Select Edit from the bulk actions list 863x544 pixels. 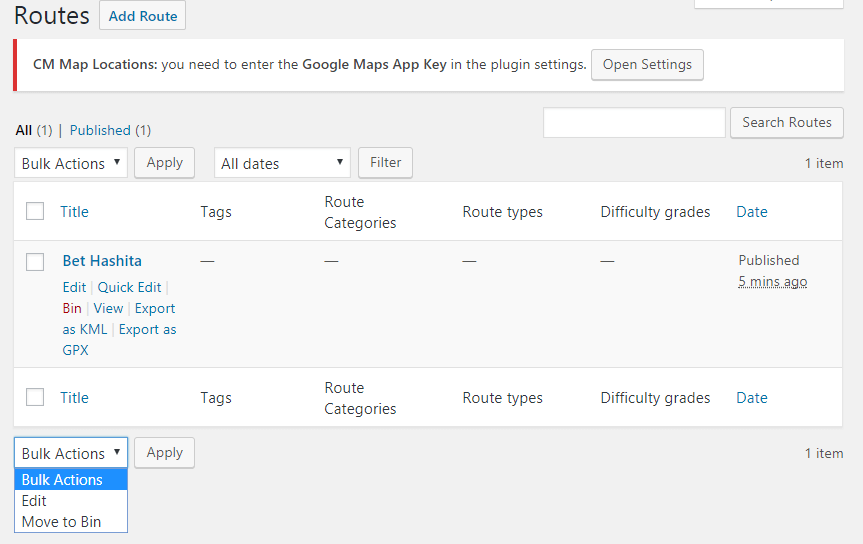[34, 501]
